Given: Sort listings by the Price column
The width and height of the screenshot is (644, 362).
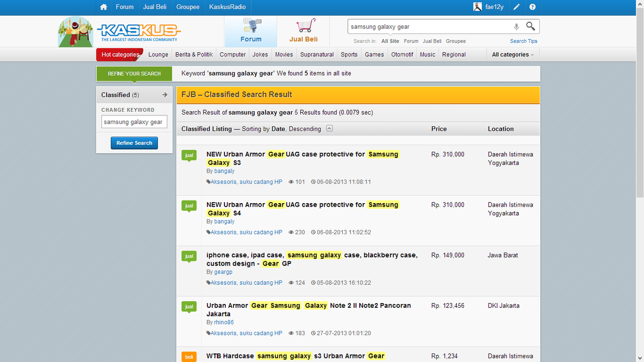Looking at the screenshot, I should click(439, 129).
